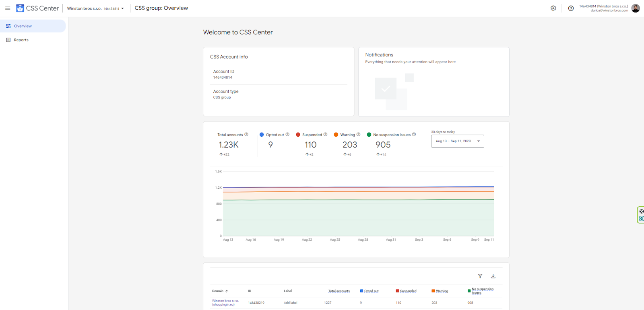Open the Aug 13 – Sep 11, 2023 date range dropdown
The width and height of the screenshot is (644, 310).
tap(458, 141)
